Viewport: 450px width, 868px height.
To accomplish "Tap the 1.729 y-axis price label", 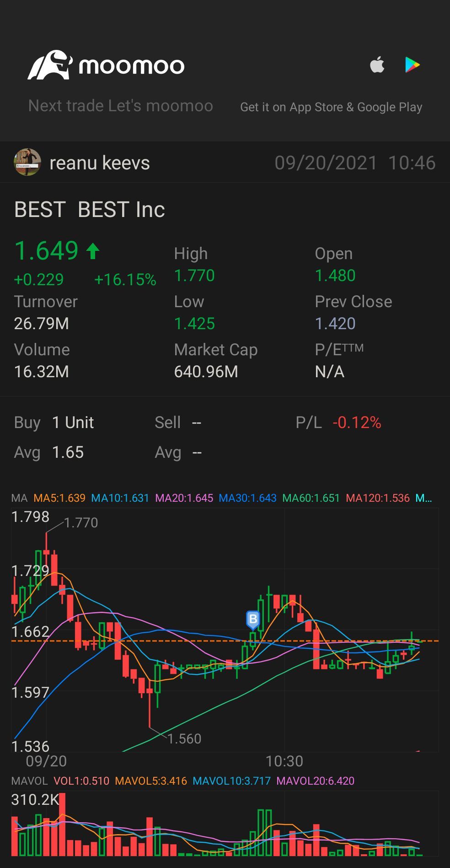I will [x=30, y=570].
